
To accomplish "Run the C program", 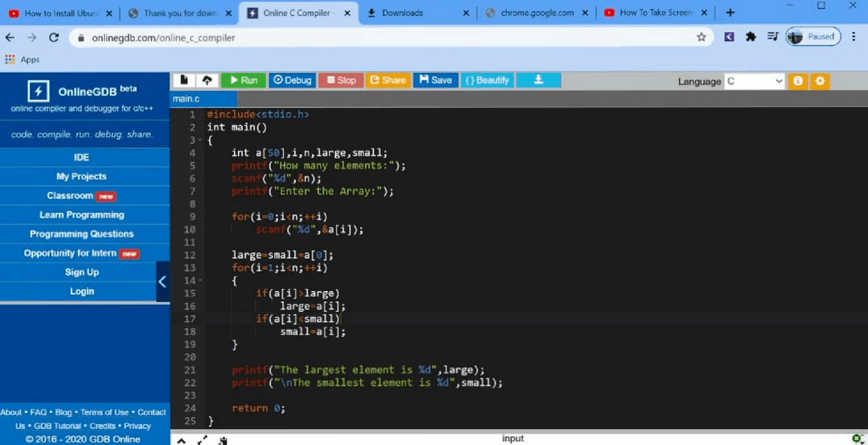I will point(243,80).
